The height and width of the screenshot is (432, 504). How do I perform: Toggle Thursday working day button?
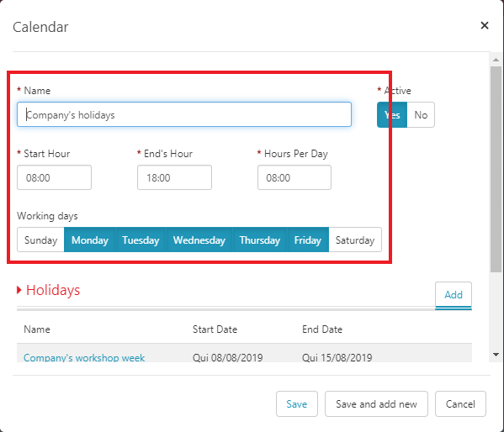260,240
